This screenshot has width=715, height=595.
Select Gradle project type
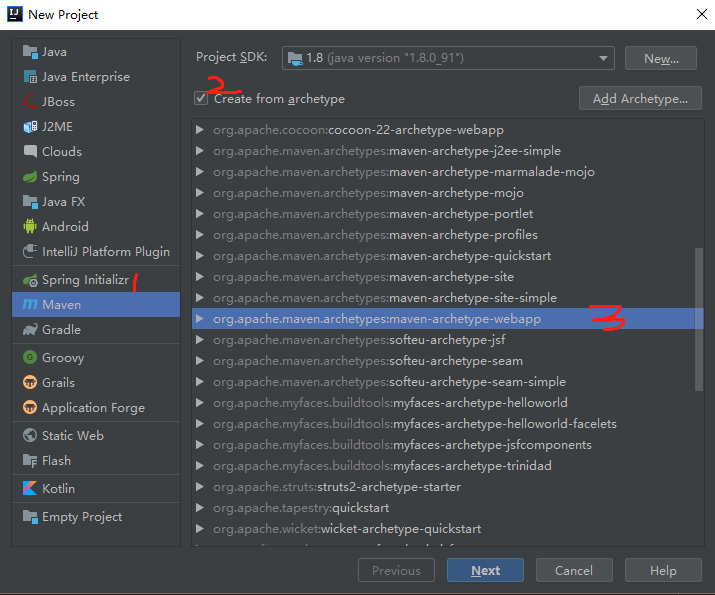click(x=96, y=330)
